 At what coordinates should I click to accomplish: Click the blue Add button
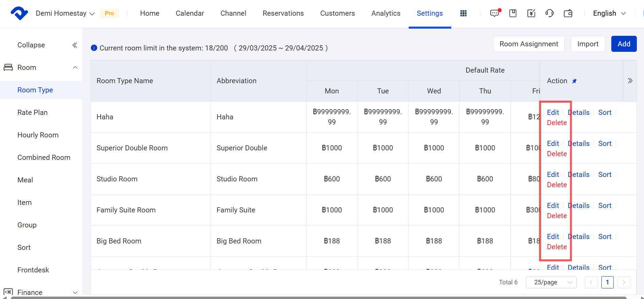[x=624, y=44]
